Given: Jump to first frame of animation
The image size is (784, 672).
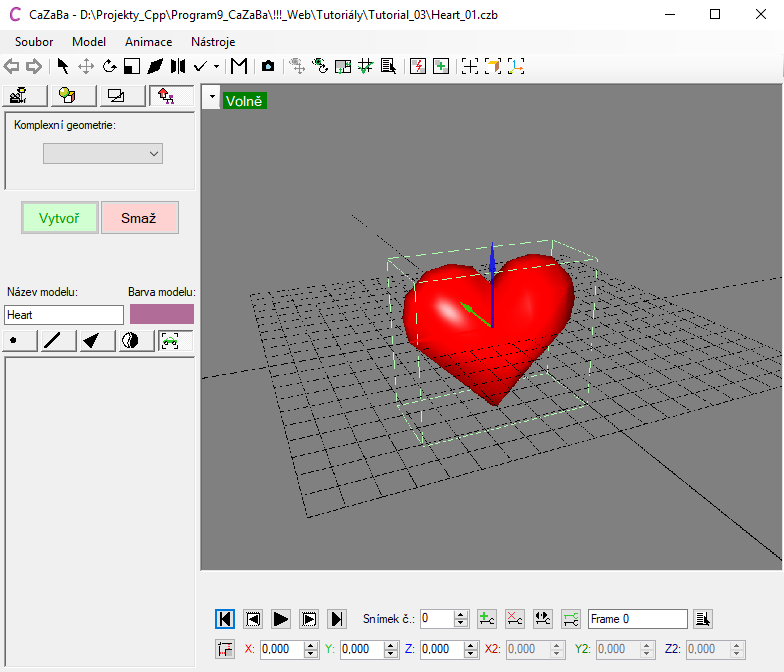Looking at the screenshot, I should point(226,619).
